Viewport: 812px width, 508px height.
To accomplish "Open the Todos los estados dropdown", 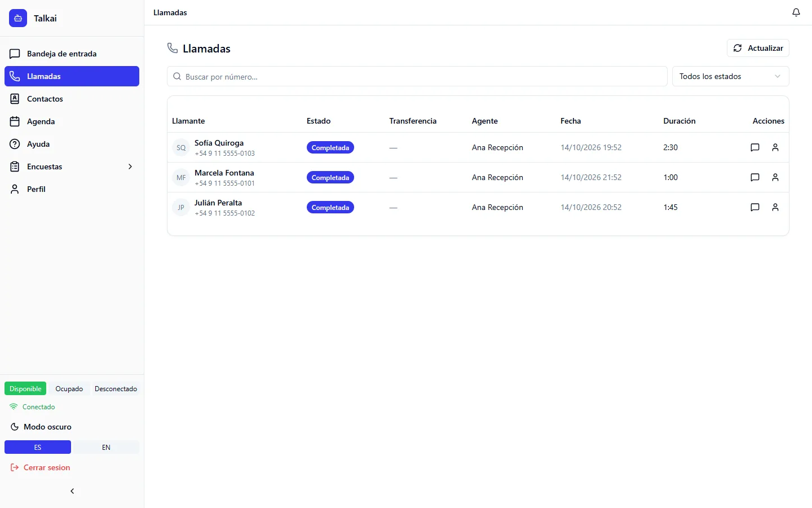I will 730,76.
